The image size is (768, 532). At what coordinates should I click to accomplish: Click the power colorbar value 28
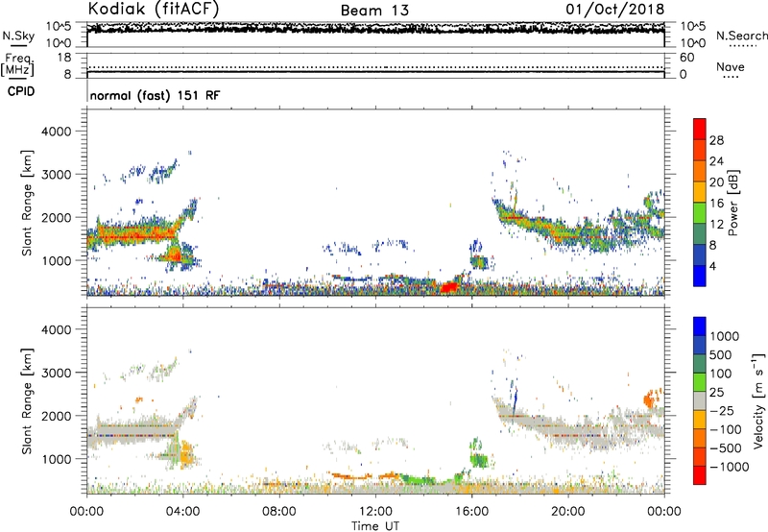coord(716,140)
